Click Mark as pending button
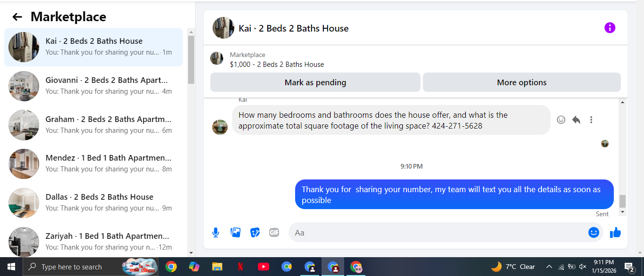The width and height of the screenshot is (644, 276). pyautogui.click(x=315, y=82)
